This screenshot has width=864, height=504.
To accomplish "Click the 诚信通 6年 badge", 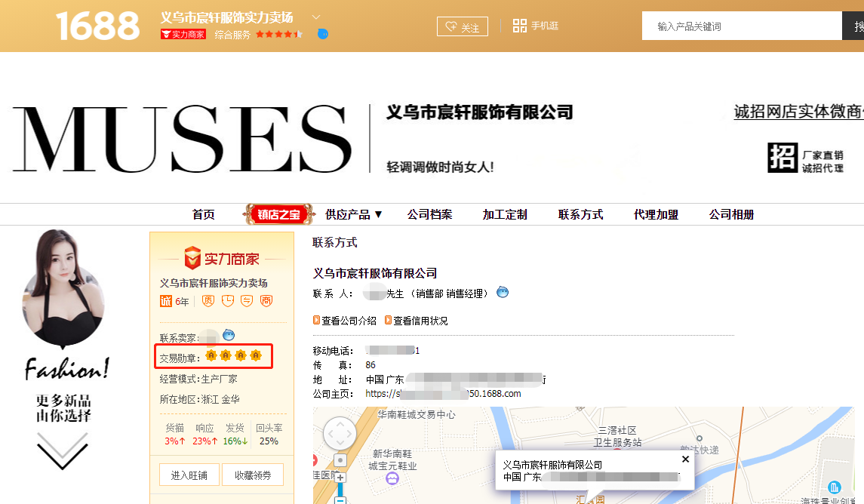I will (174, 301).
